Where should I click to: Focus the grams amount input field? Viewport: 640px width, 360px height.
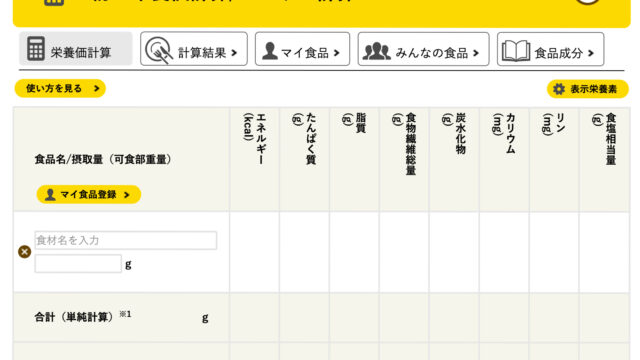pyautogui.click(x=78, y=264)
